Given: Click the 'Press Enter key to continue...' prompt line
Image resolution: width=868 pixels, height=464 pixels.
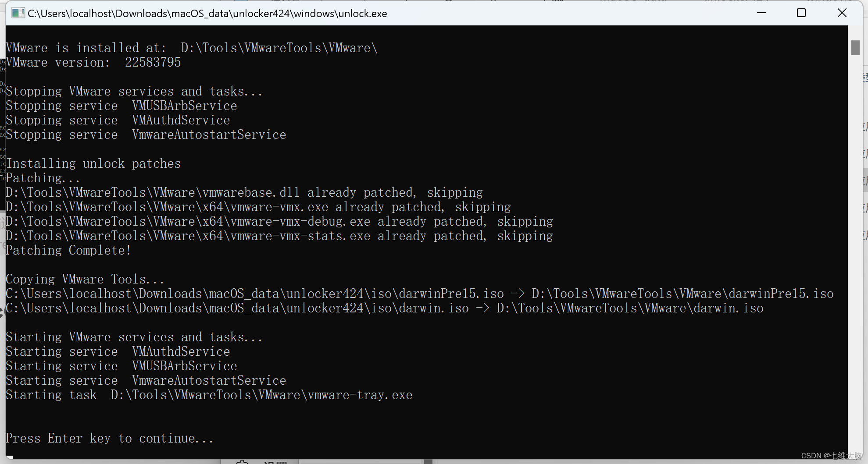Looking at the screenshot, I should coord(110,439).
